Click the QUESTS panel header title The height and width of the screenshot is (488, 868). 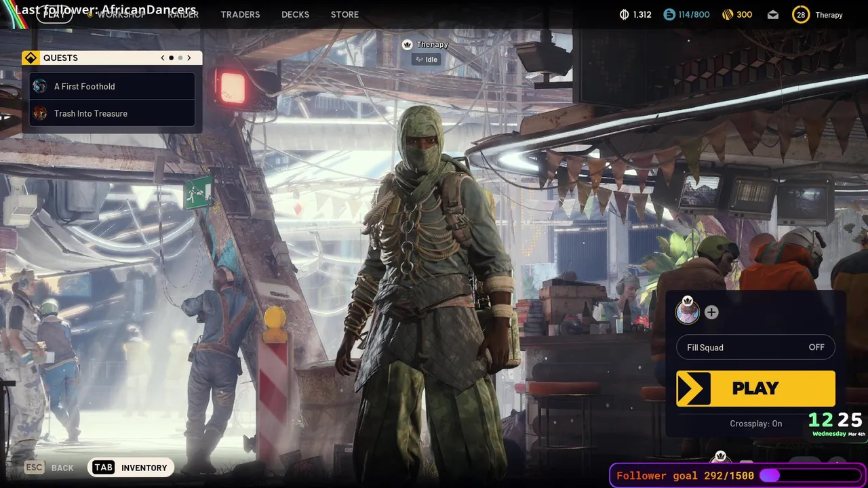(x=60, y=58)
